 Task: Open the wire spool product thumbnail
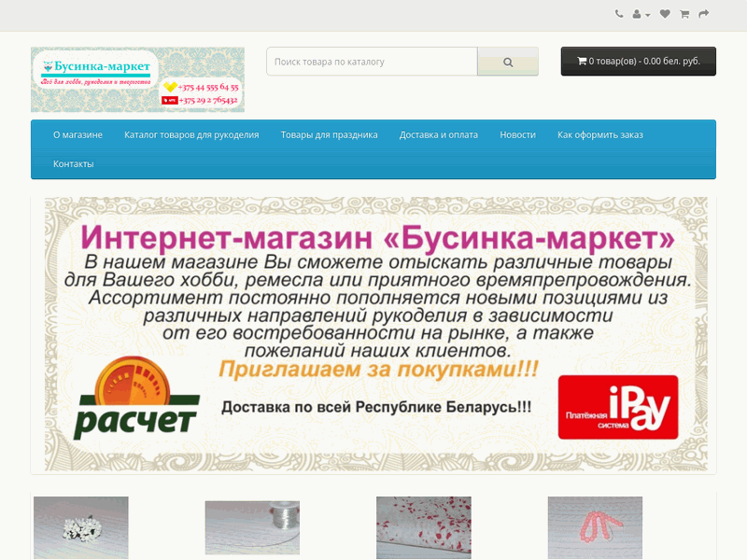click(x=252, y=527)
